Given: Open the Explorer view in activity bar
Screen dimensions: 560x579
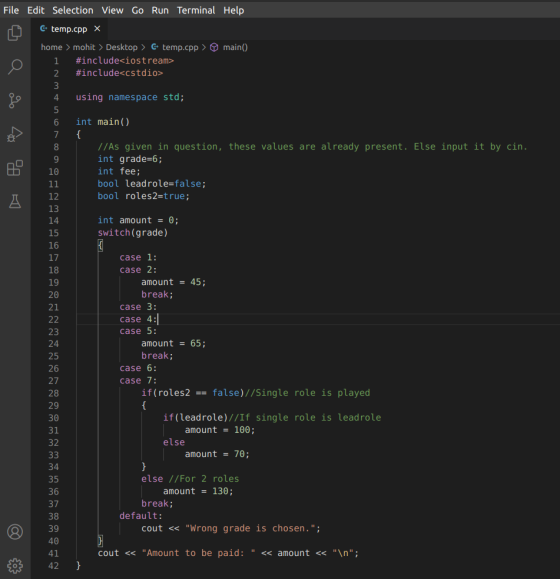Looking at the screenshot, I should [15, 33].
